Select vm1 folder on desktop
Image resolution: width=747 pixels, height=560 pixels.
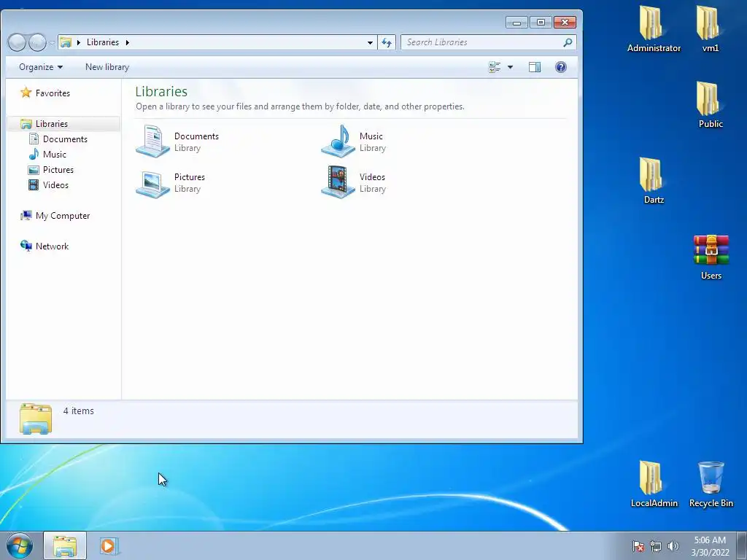[710, 28]
